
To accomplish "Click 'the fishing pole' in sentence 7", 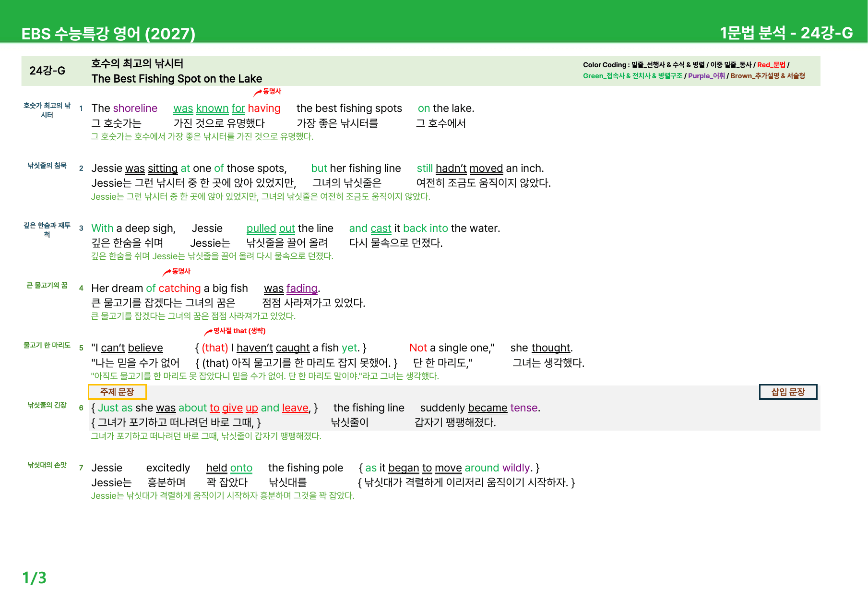I will [306, 468].
